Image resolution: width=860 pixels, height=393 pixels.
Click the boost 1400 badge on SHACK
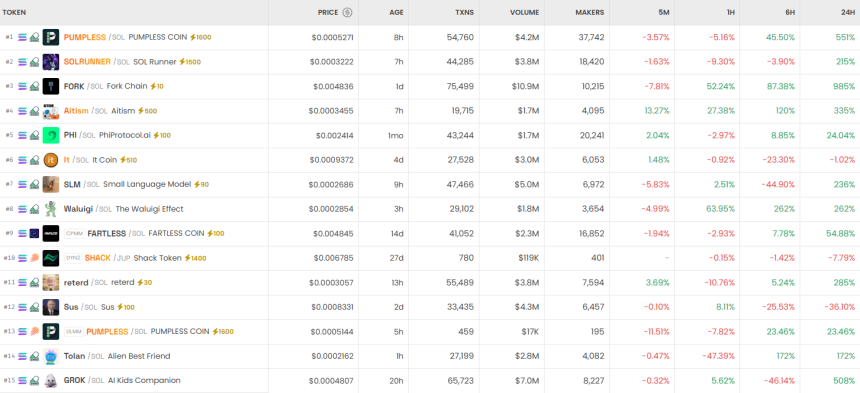(195, 258)
